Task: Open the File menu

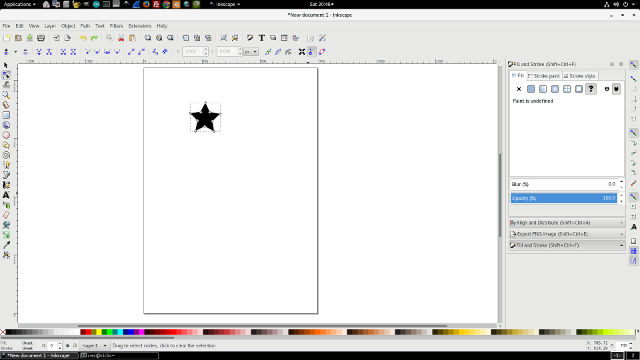Action: 7,26
